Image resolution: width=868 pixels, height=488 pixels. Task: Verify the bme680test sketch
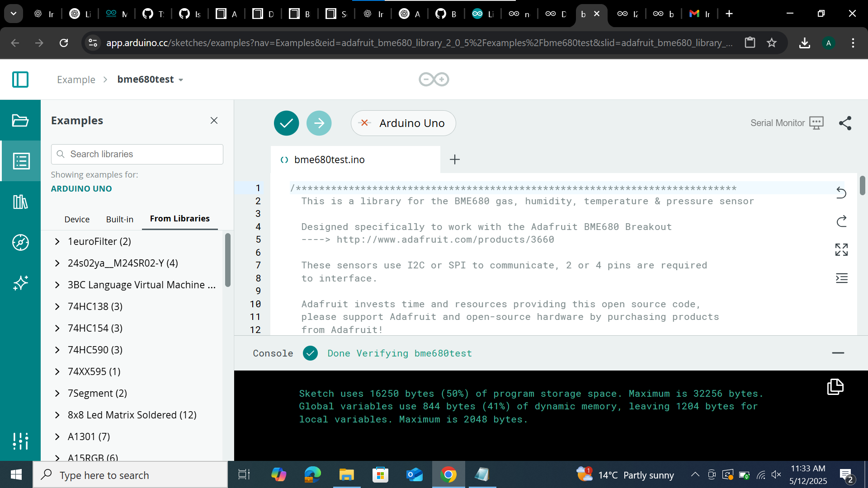click(x=286, y=123)
